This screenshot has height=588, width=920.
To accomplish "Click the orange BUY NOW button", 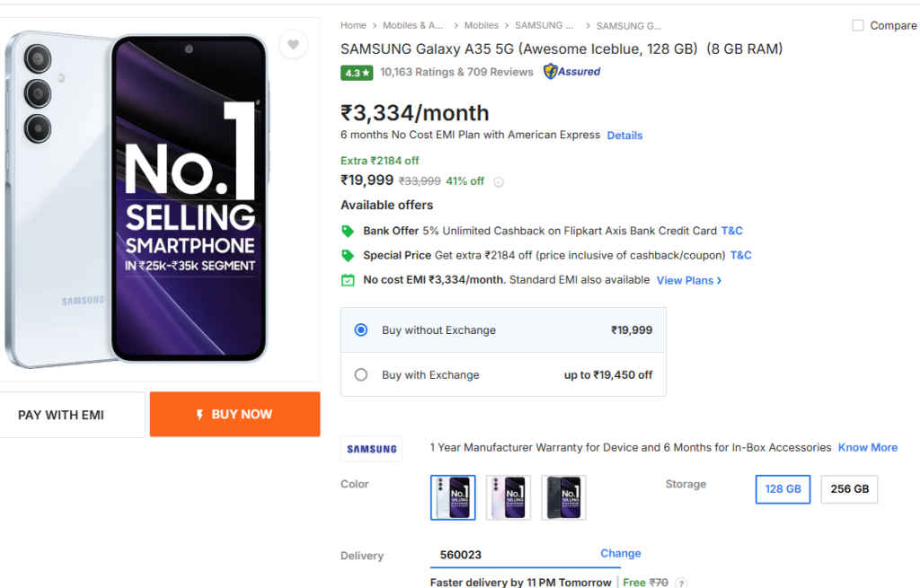I will point(234,414).
